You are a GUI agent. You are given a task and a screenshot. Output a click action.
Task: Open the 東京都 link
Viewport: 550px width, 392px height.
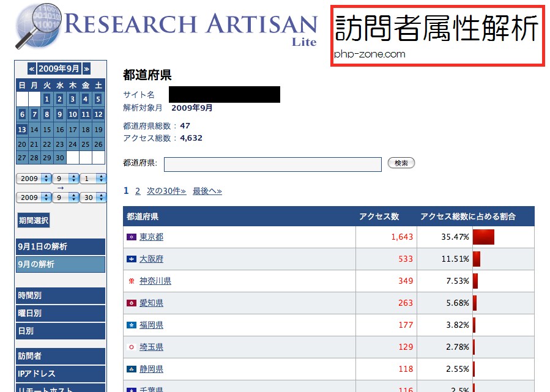(151, 237)
